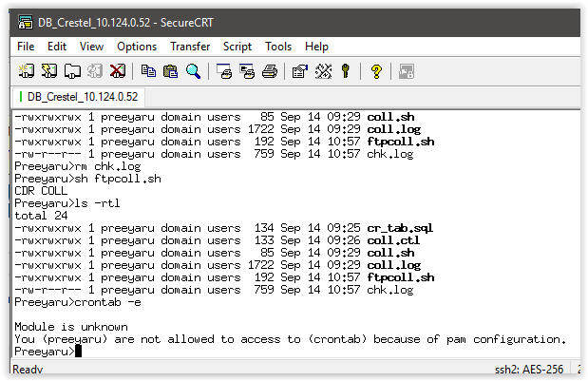Open the Options menu
588x381 pixels.
137,46
